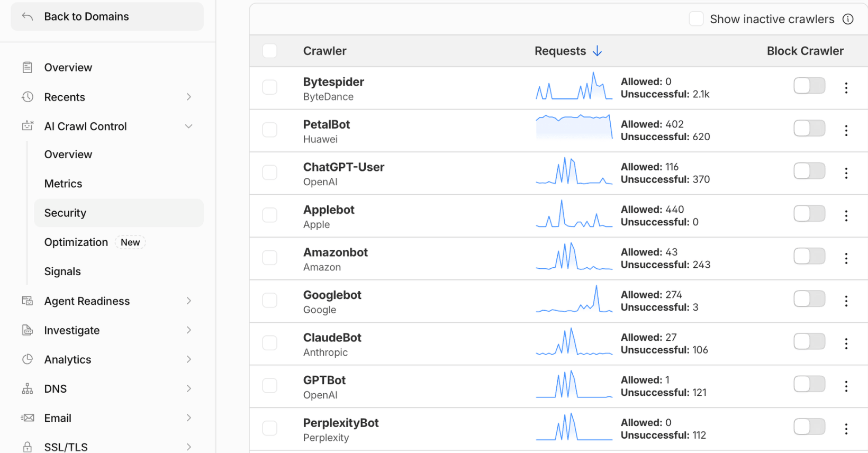This screenshot has height=453, width=868.
Task: Open the three-dot menu for GPTBot
Action: [846, 386]
